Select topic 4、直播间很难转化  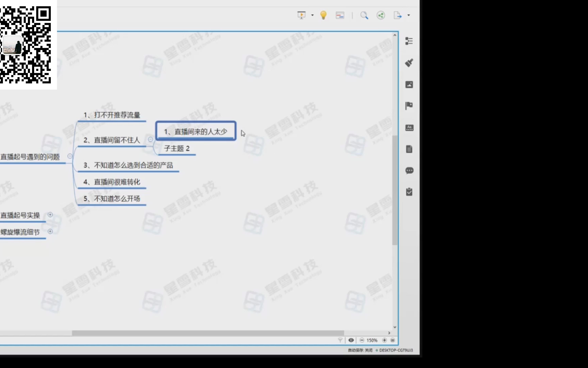112,182
